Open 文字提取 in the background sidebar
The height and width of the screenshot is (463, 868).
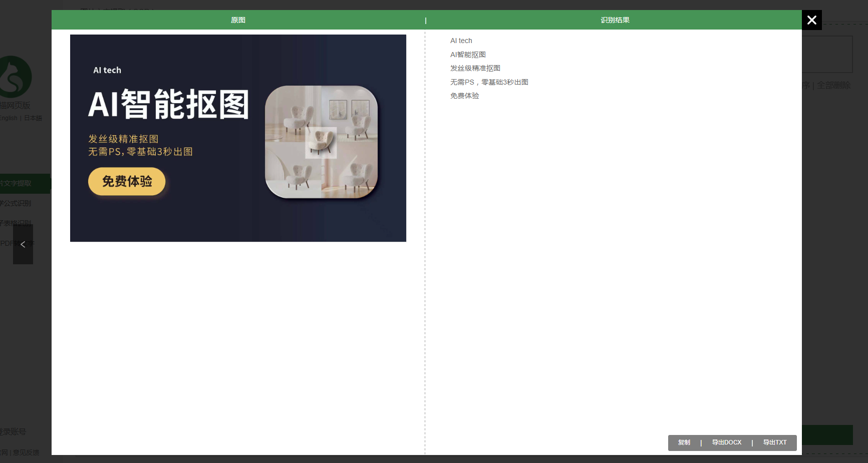coord(25,184)
